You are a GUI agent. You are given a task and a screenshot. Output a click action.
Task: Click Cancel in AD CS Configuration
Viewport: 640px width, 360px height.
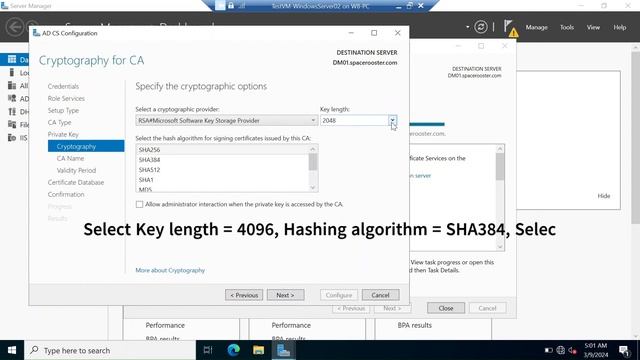coord(380,295)
